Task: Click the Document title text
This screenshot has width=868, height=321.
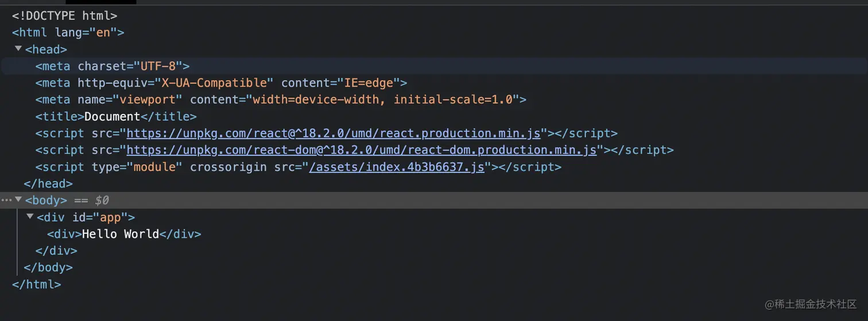Action: 112,116
